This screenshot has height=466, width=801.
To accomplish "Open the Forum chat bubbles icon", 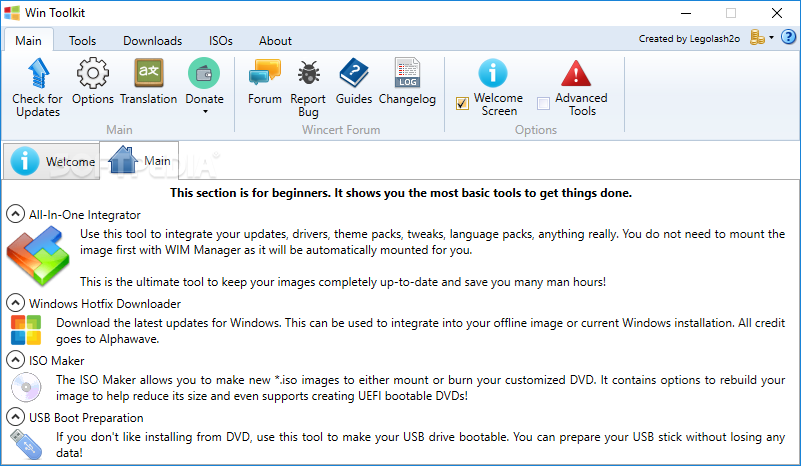I will tap(265, 72).
